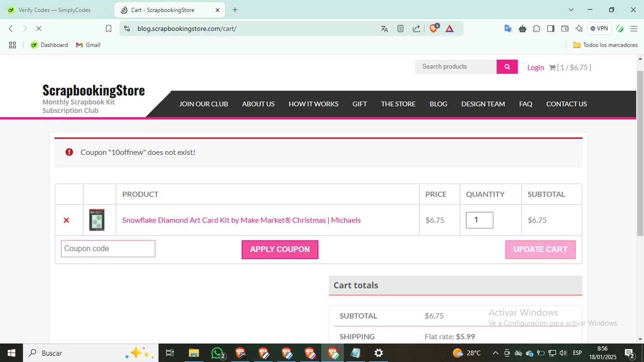Stop page loading with X button
Viewport: 644px width, 362px height.
point(39,28)
